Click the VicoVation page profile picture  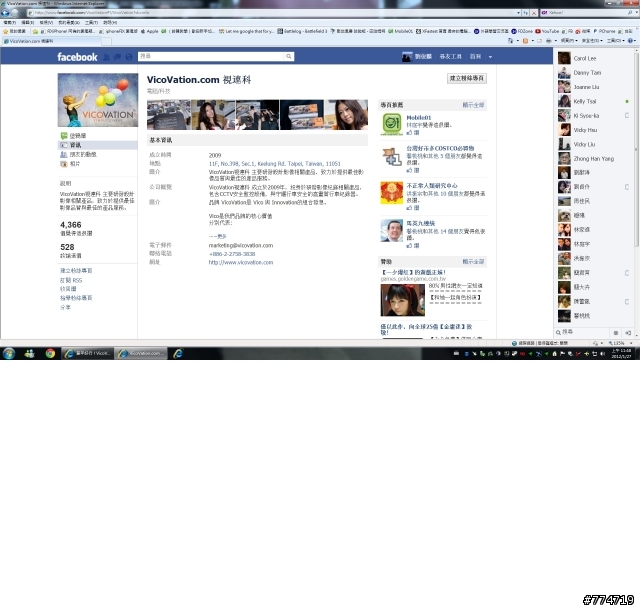tap(98, 100)
